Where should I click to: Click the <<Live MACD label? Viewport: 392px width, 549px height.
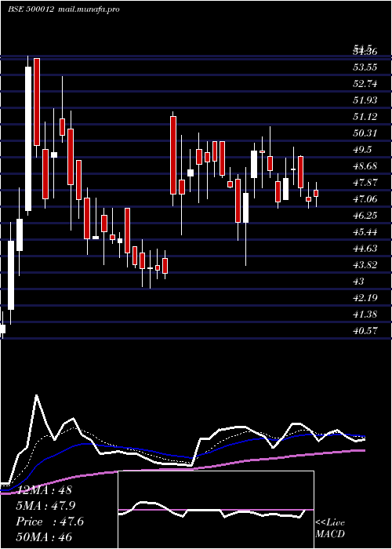point(330,529)
